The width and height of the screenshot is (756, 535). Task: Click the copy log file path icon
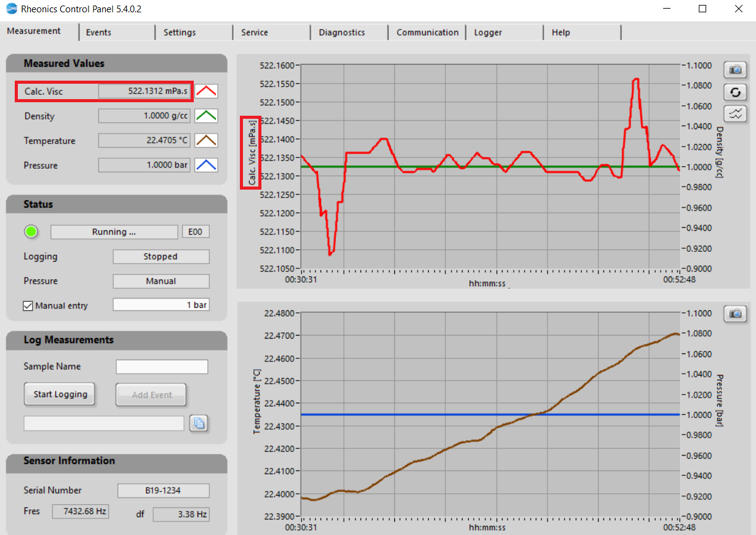click(199, 423)
